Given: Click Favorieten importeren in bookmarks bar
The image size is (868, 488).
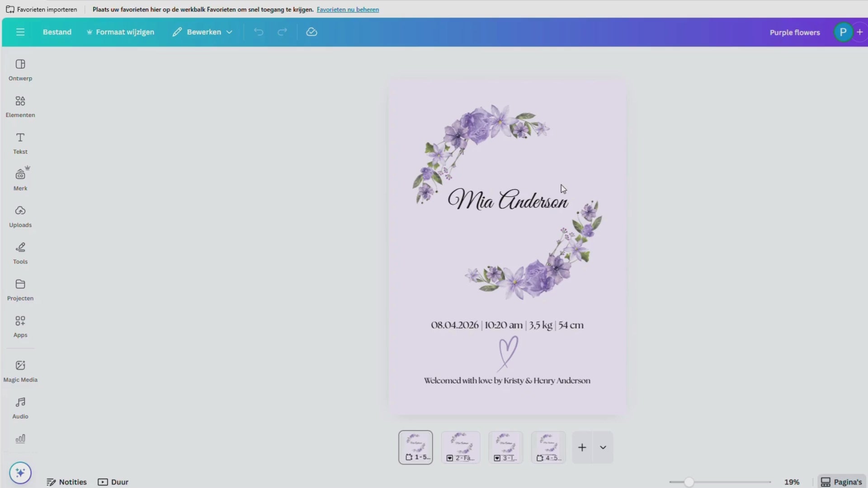Looking at the screenshot, I should [42, 9].
